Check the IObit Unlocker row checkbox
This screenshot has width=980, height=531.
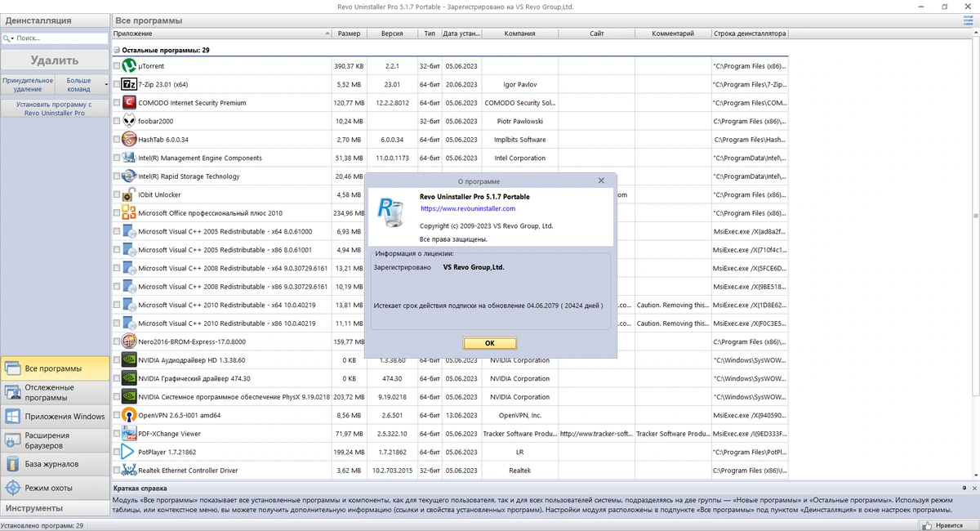click(117, 195)
